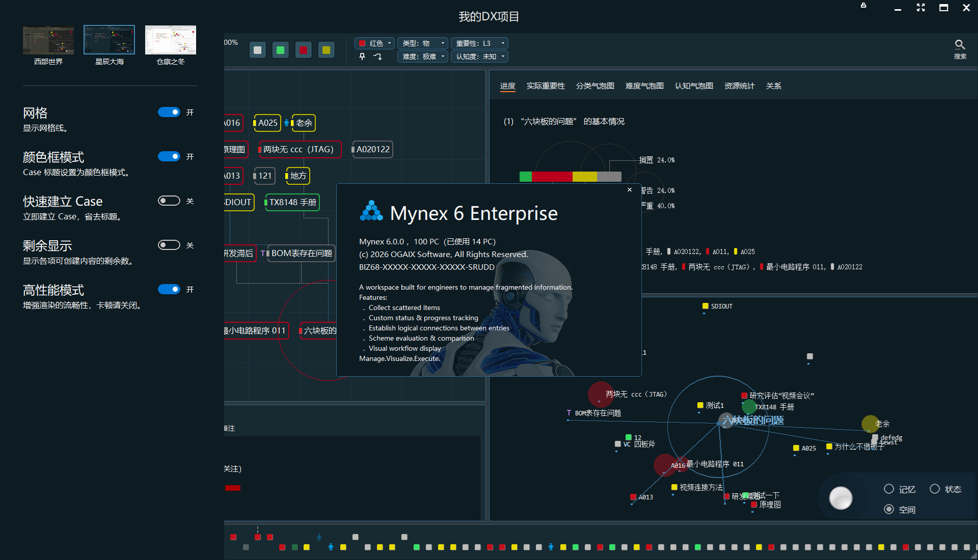This screenshot has width=978, height=560.
Task: Click the 我的DX项目 window title
Action: (x=489, y=17)
